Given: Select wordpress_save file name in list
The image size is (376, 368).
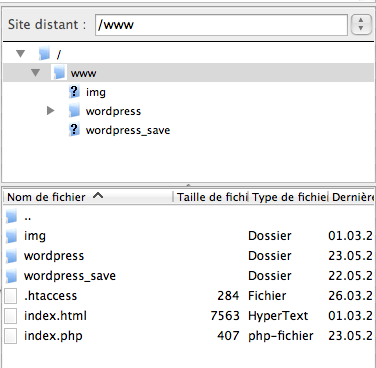Looking at the screenshot, I should [x=70, y=276].
